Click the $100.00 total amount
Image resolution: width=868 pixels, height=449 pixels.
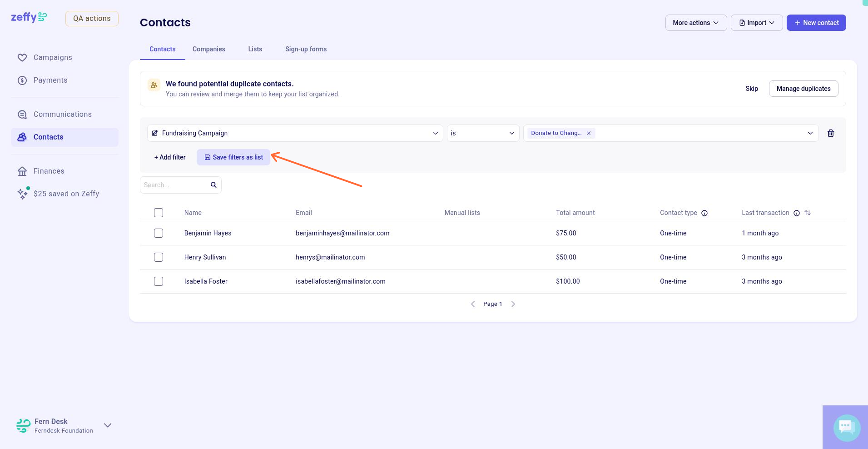[568, 281]
